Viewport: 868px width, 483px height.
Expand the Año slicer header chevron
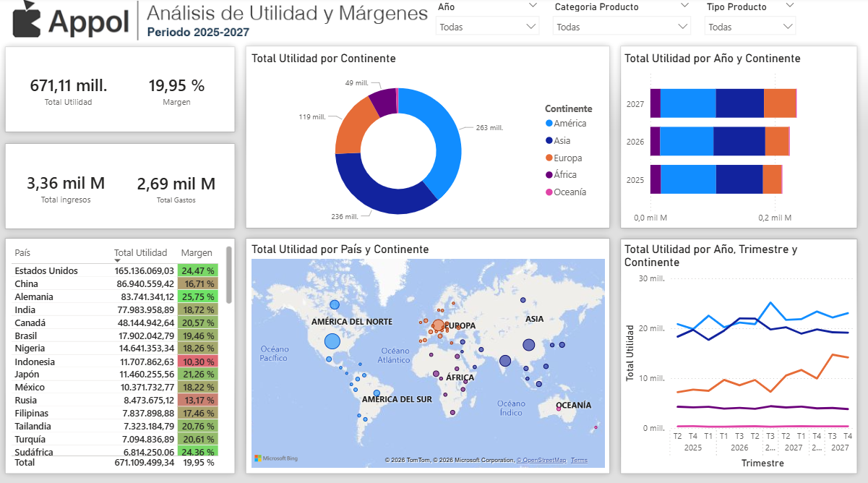pyautogui.click(x=533, y=6)
